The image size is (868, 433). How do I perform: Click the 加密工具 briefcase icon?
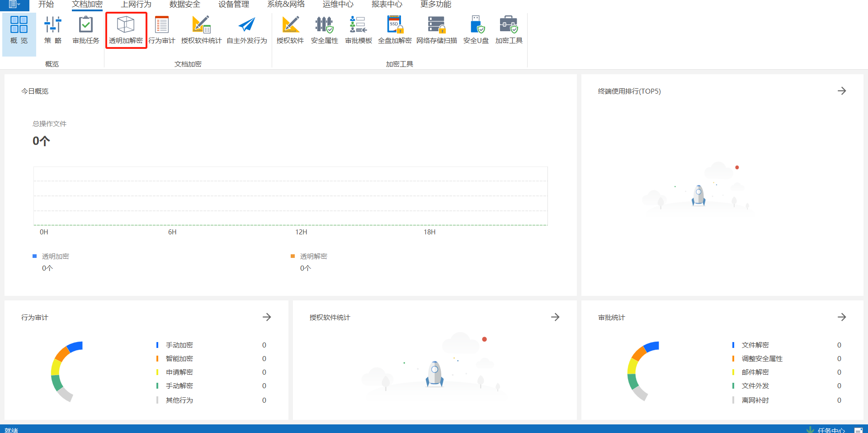(x=509, y=30)
